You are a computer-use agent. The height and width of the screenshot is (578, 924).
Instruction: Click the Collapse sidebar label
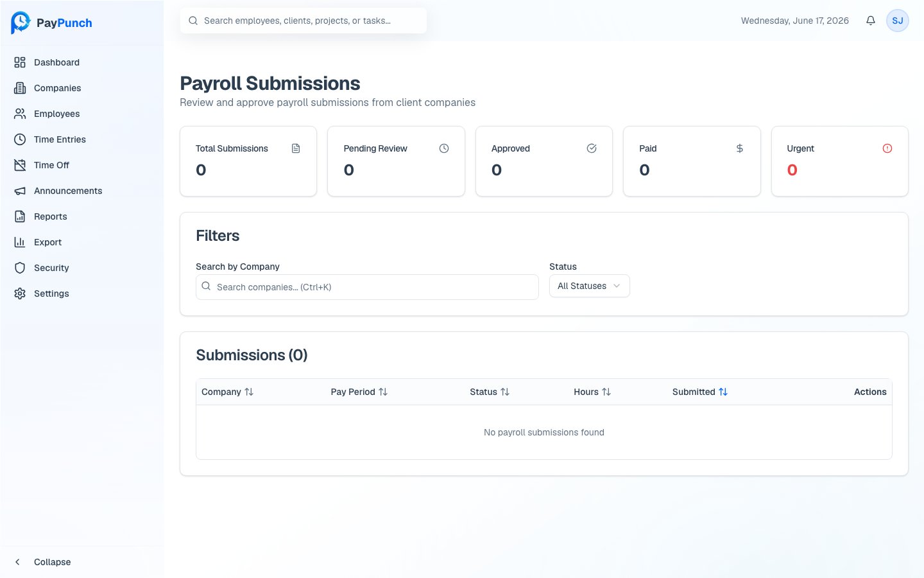(x=53, y=562)
